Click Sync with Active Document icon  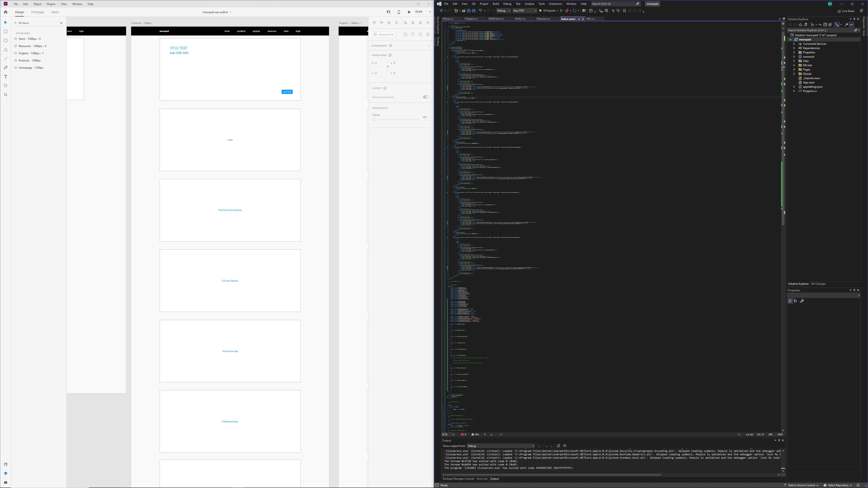[820, 25]
